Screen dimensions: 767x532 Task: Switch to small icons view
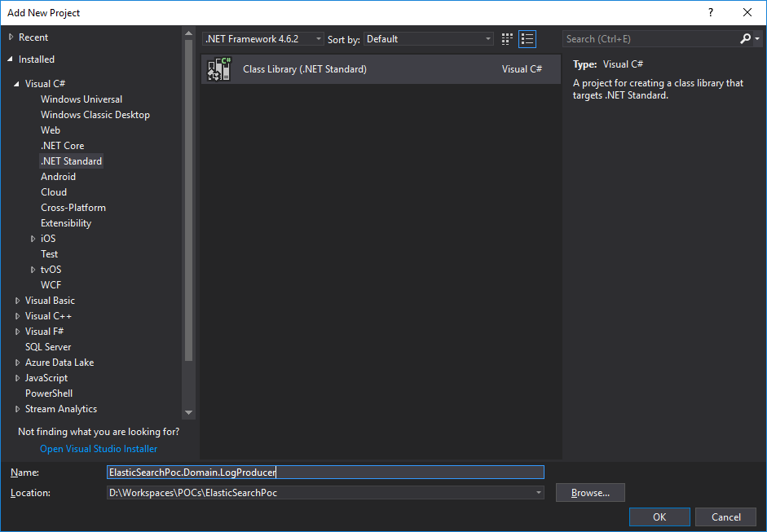(x=507, y=39)
